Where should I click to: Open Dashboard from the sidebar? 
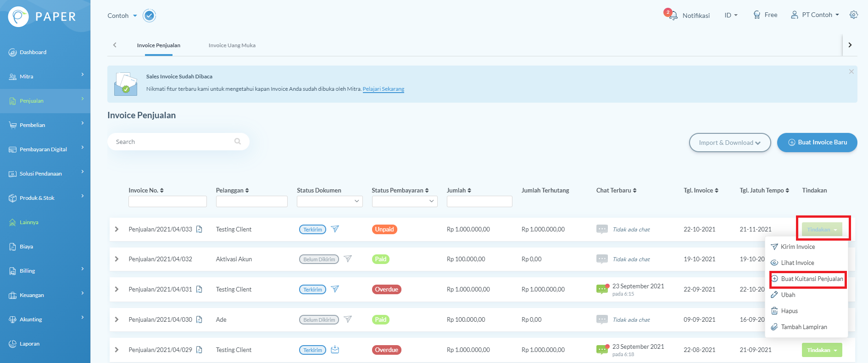[x=33, y=52]
